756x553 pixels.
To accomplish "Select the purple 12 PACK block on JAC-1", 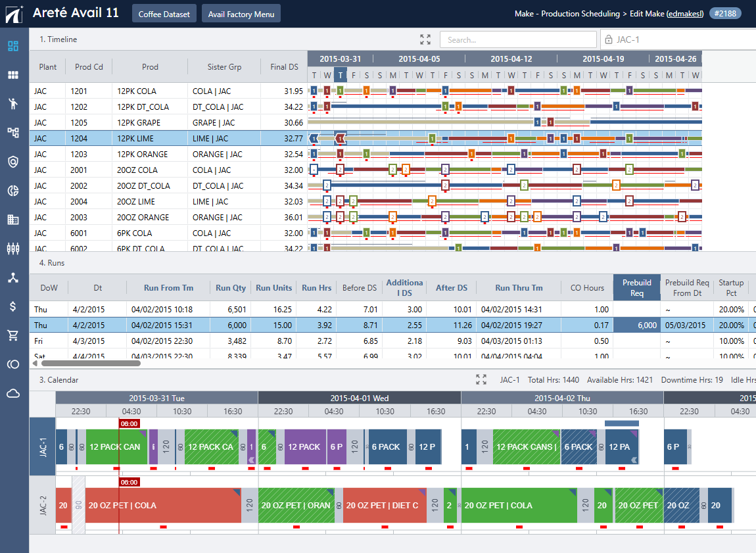I will coord(305,447).
